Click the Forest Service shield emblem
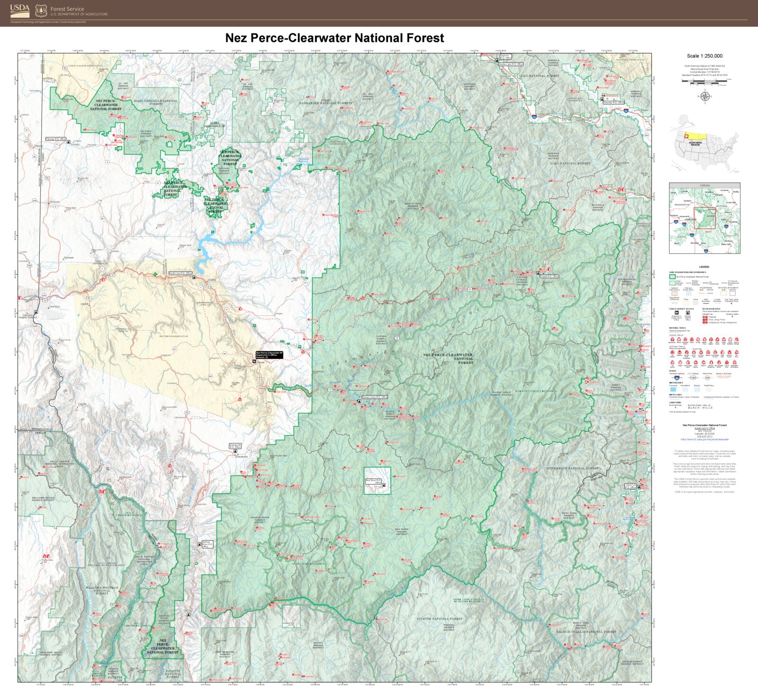 (x=41, y=10)
